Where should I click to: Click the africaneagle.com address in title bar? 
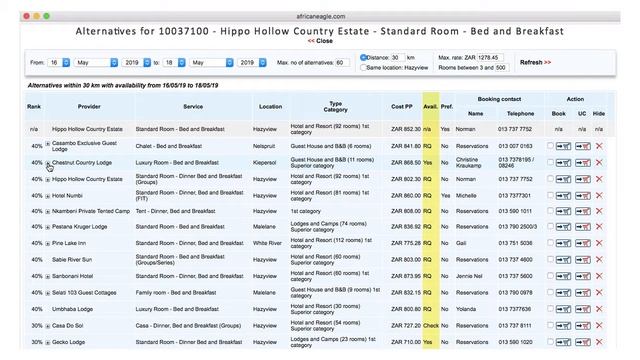(x=320, y=16)
